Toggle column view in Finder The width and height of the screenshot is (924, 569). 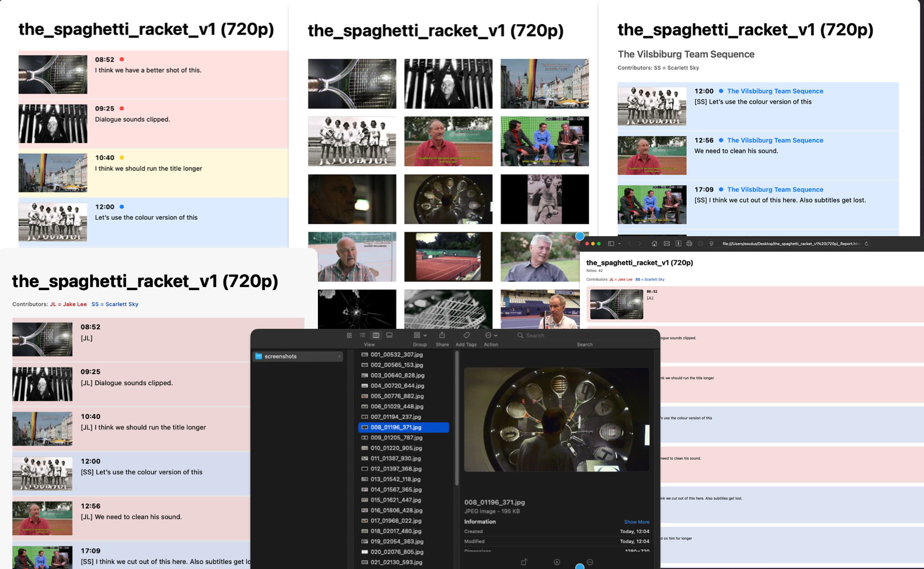click(x=376, y=335)
